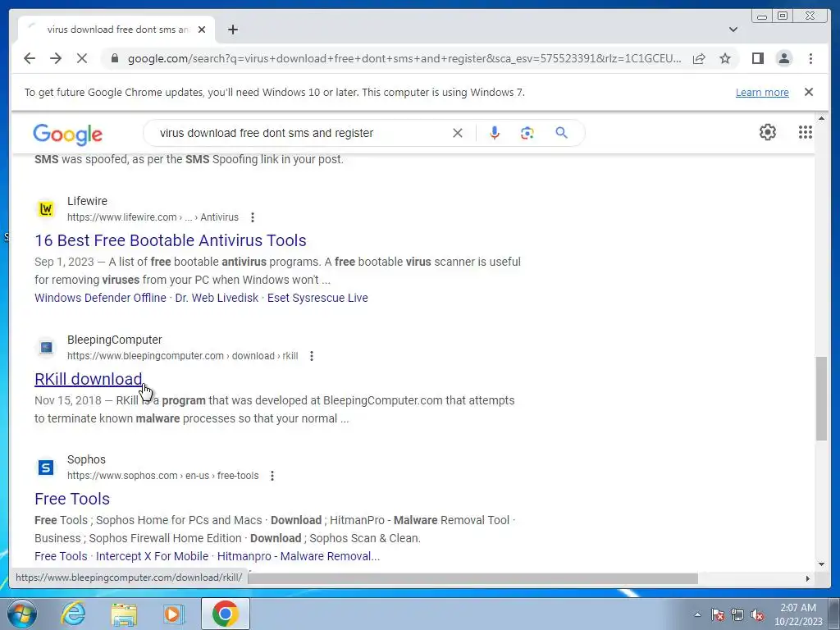Open the Windows Defender Offline sublink
Screen dimensions: 840x630
100,298
